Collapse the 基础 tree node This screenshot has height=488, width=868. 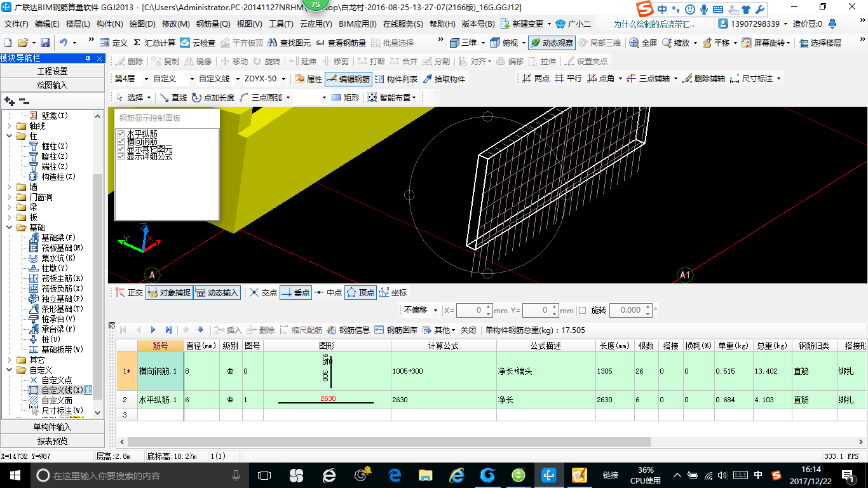click(x=9, y=227)
